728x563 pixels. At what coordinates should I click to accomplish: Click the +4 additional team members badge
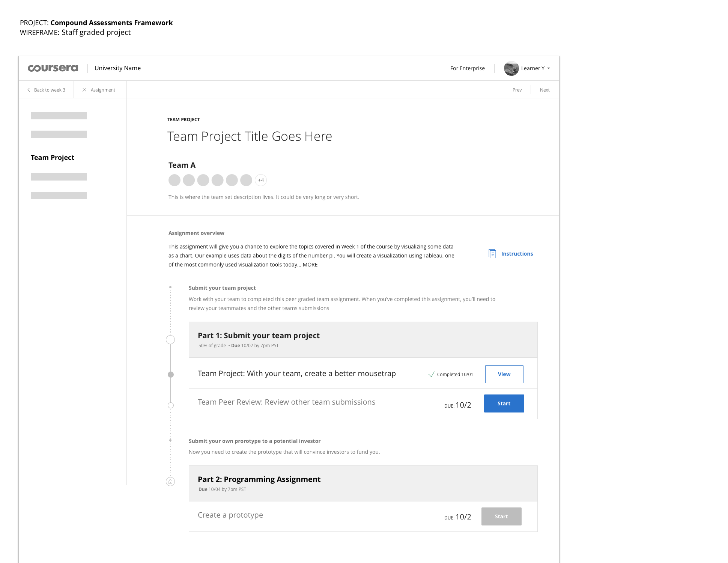261,180
